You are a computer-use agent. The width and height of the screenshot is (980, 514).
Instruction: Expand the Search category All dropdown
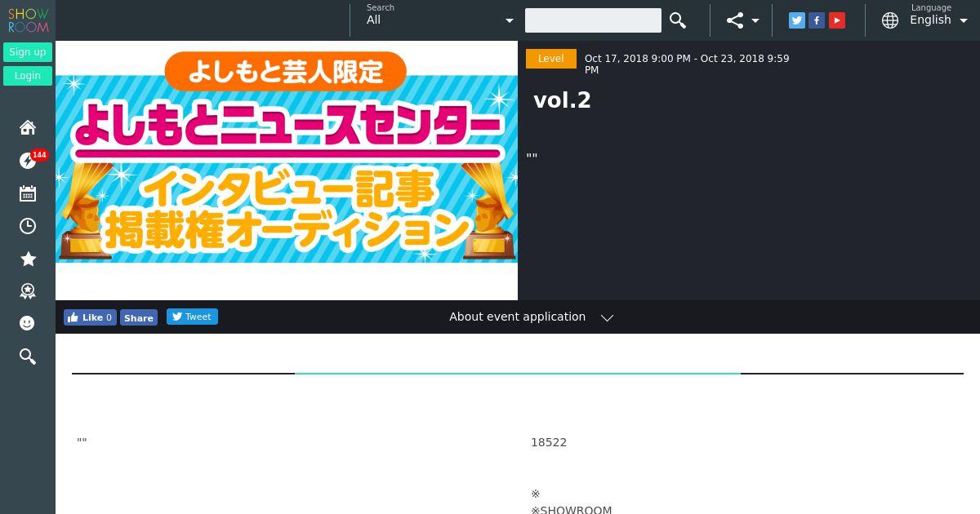(x=440, y=20)
